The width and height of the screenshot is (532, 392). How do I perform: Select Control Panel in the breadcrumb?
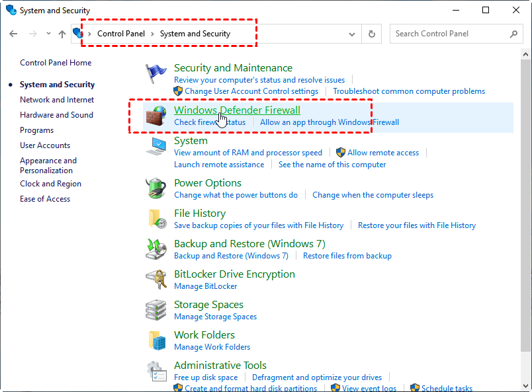(121, 34)
